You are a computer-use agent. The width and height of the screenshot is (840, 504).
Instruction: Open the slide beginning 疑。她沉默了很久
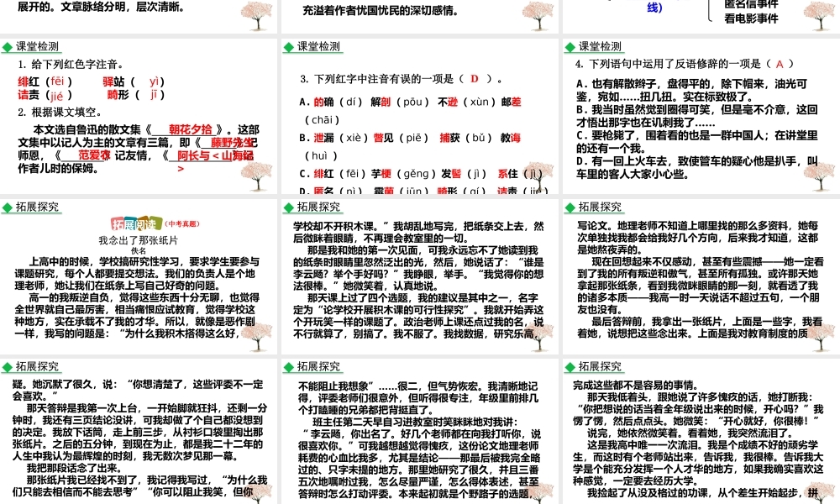pyautogui.click(x=139, y=431)
